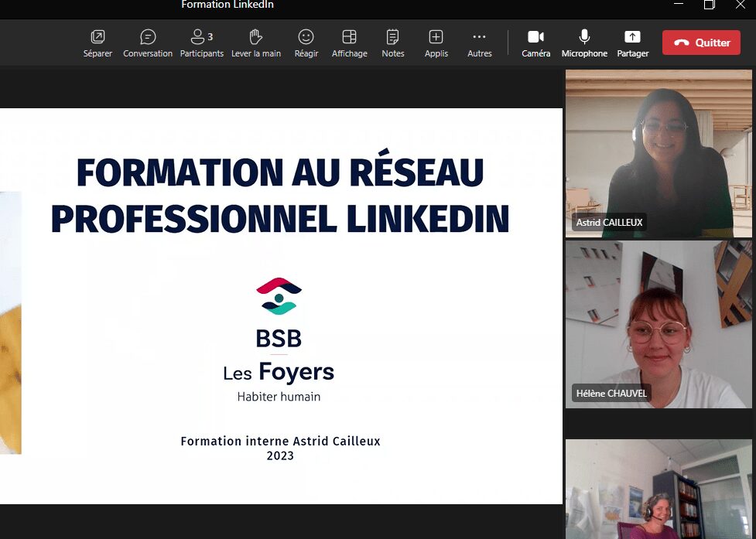This screenshot has width=756, height=539.
Task: Toggle the Caméra on or off
Action: pos(535,43)
